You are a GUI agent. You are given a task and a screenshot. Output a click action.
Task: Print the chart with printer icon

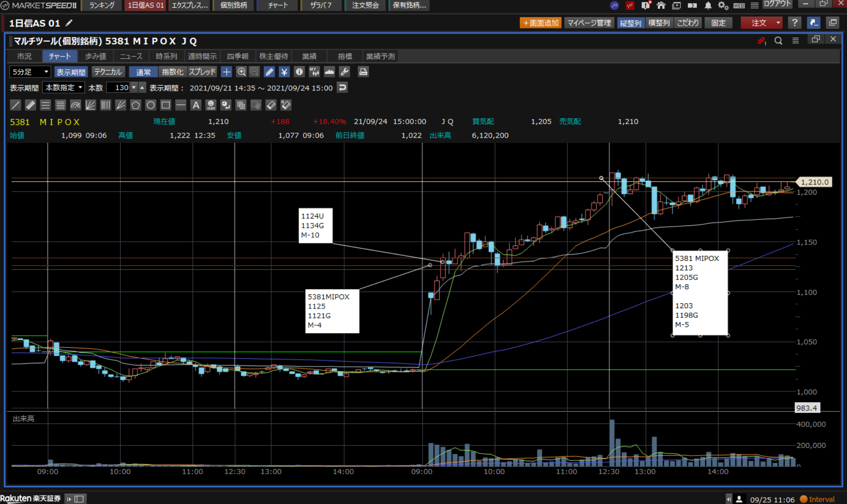click(363, 72)
